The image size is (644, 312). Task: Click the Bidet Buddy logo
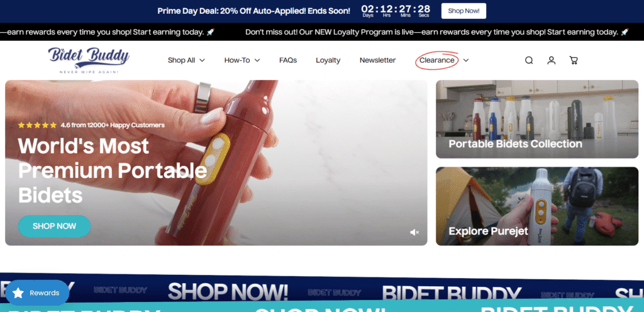click(x=89, y=60)
